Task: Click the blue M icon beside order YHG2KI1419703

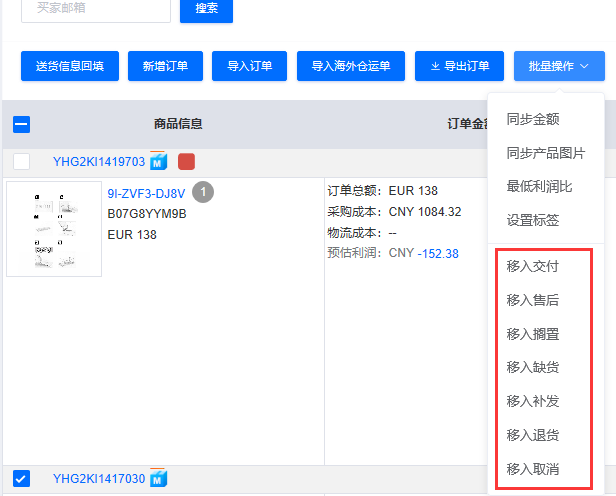Action: point(158,161)
